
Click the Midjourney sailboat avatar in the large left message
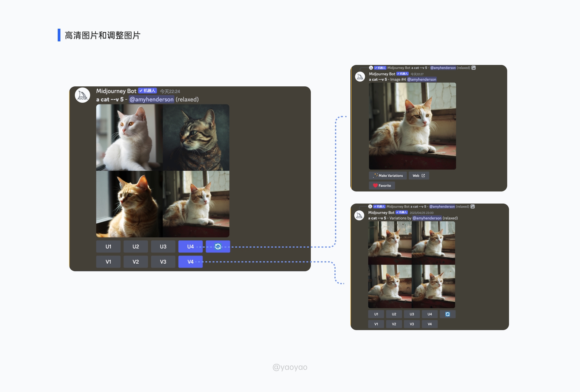82,95
